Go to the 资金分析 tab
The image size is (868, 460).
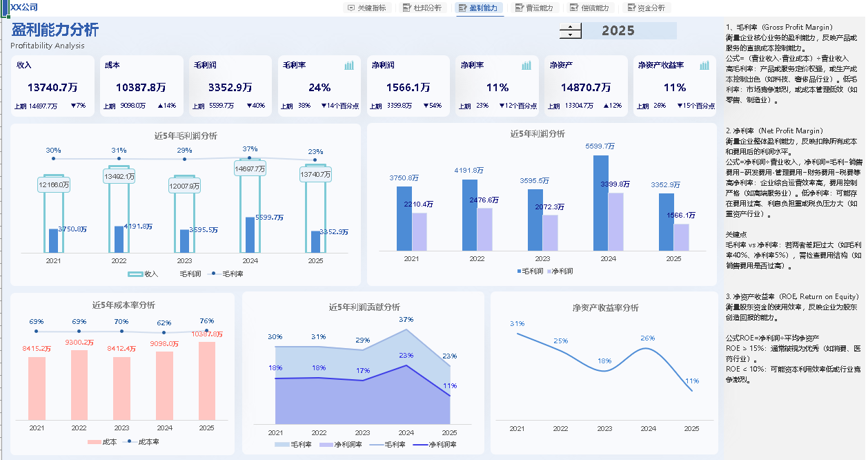645,8
